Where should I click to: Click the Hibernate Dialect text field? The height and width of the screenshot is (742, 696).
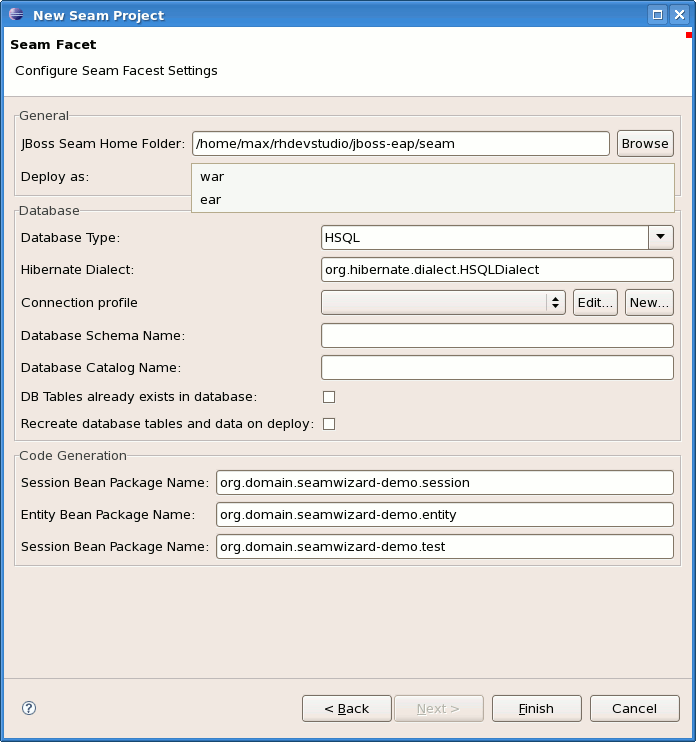pyautogui.click(x=497, y=269)
